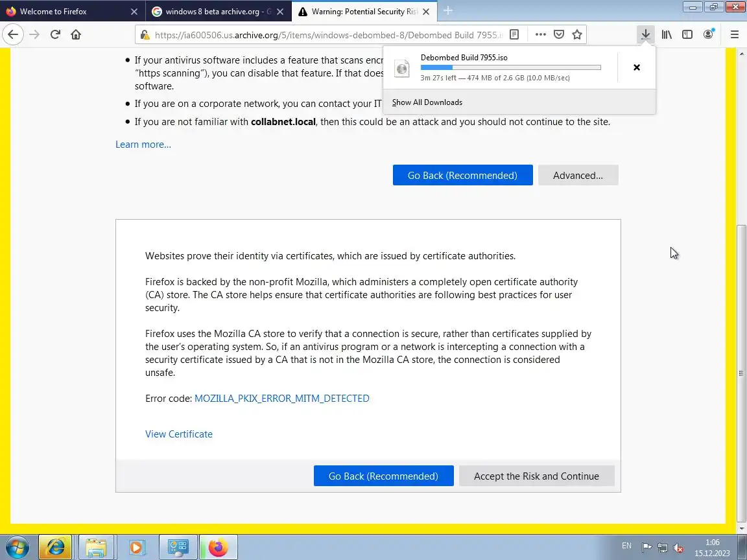
Task: Open the network tray icon
Action: pyautogui.click(x=662, y=548)
